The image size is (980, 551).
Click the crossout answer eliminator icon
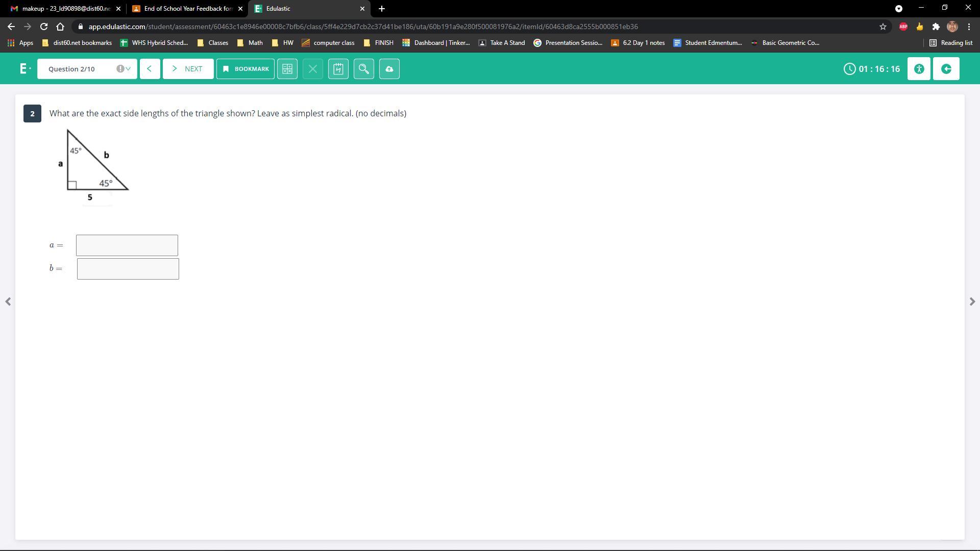[313, 69]
